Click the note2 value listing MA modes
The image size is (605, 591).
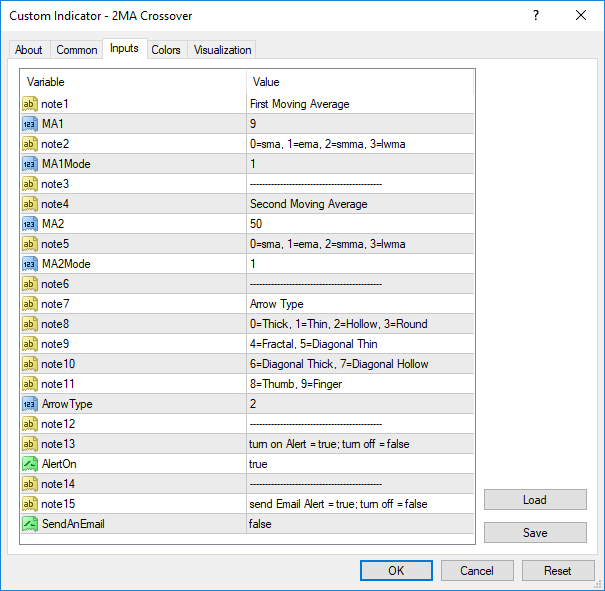328,144
